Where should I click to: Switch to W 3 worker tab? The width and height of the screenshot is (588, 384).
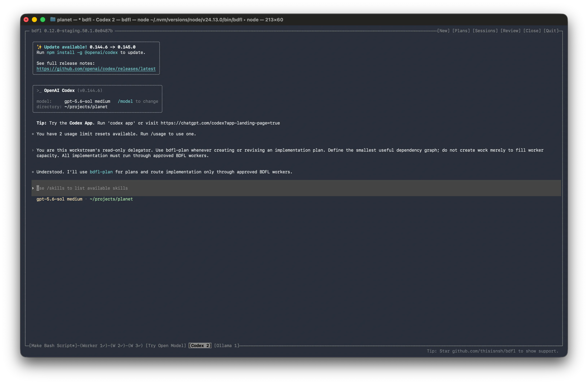click(135, 345)
